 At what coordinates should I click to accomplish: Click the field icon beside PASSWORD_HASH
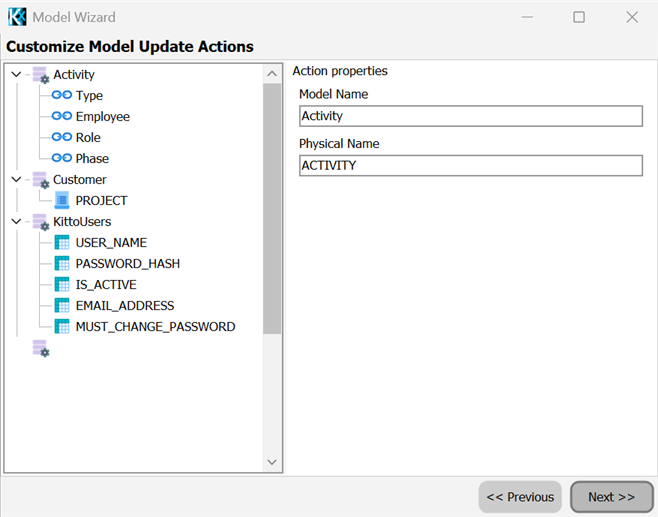point(62,264)
